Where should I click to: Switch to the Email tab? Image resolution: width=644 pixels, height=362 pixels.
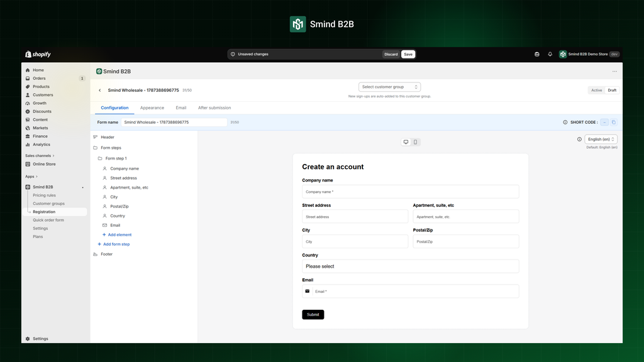pyautogui.click(x=180, y=108)
